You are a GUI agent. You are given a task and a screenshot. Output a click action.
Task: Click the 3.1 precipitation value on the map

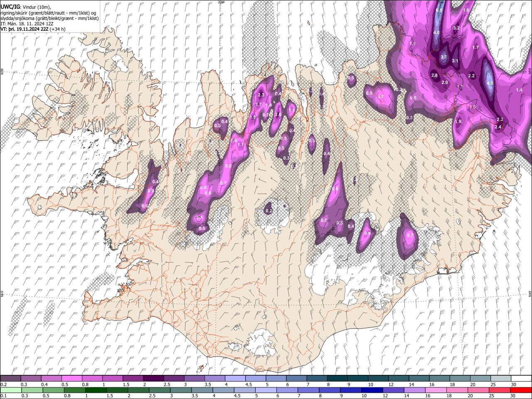pos(455,61)
